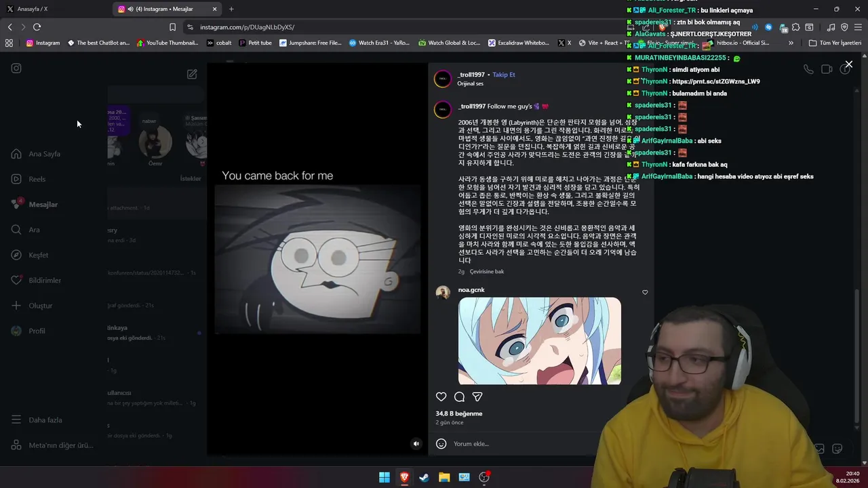The height and width of the screenshot is (488, 868).
Task: Open the apps grid in bookmarks bar
Action: [x=9, y=43]
